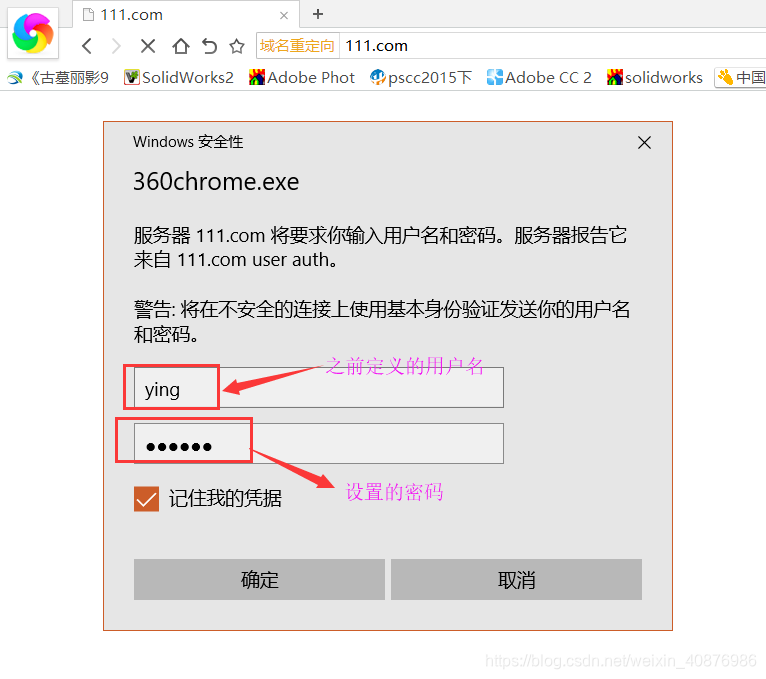Viewport: 766px width, 679px height.
Task: Go forward with the forward arrow
Action: point(116,46)
